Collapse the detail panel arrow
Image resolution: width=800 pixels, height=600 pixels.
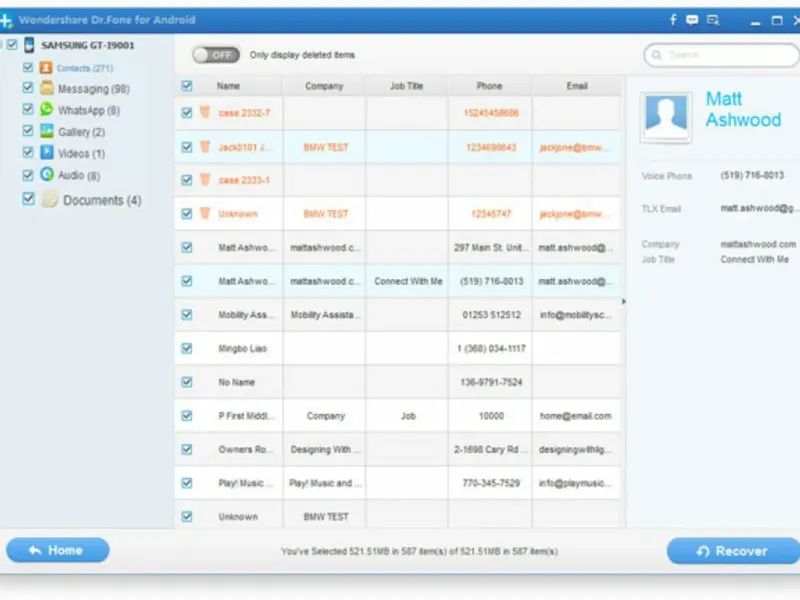[623, 302]
